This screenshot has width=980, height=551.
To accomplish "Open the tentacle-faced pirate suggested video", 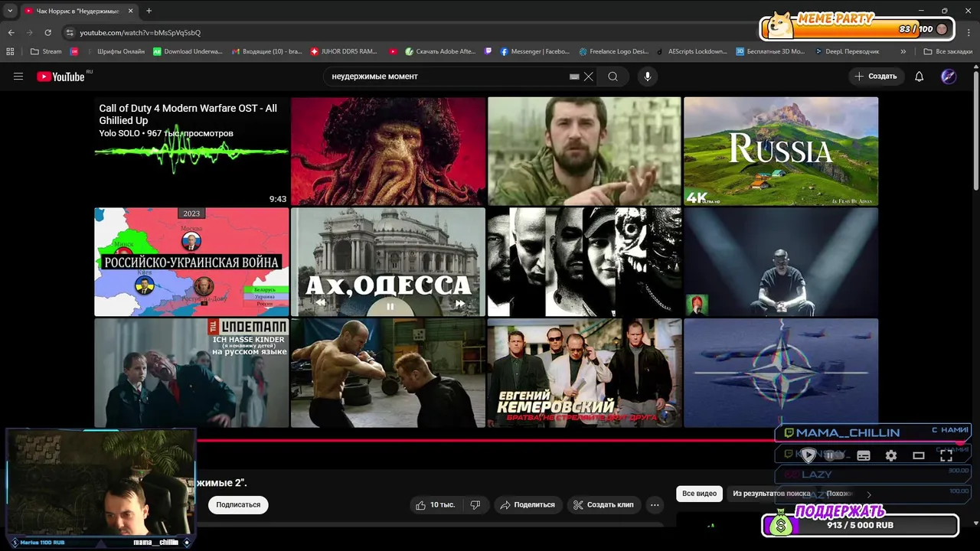I will (x=388, y=152).
